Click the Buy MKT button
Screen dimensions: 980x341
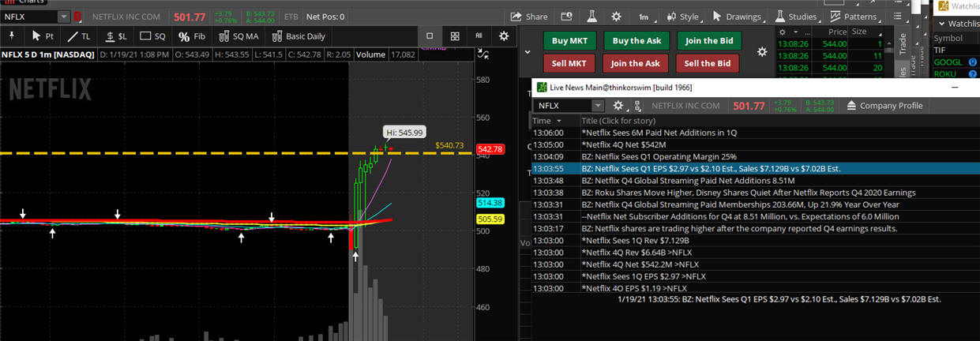(569, 41)
